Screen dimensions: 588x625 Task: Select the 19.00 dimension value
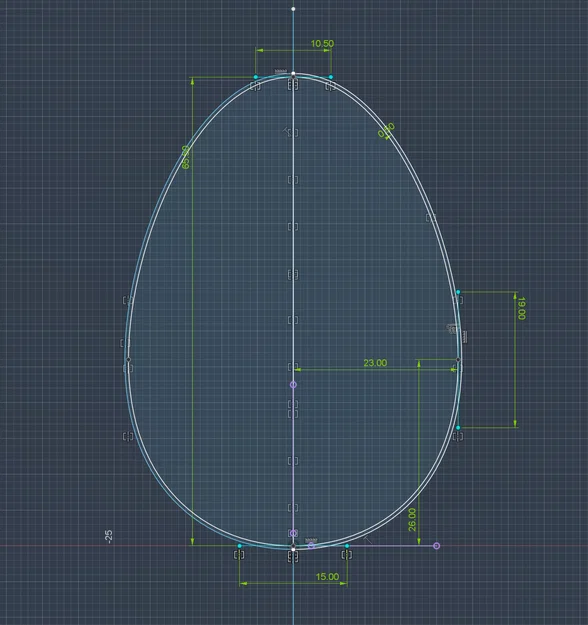click(x=521, y=308)
